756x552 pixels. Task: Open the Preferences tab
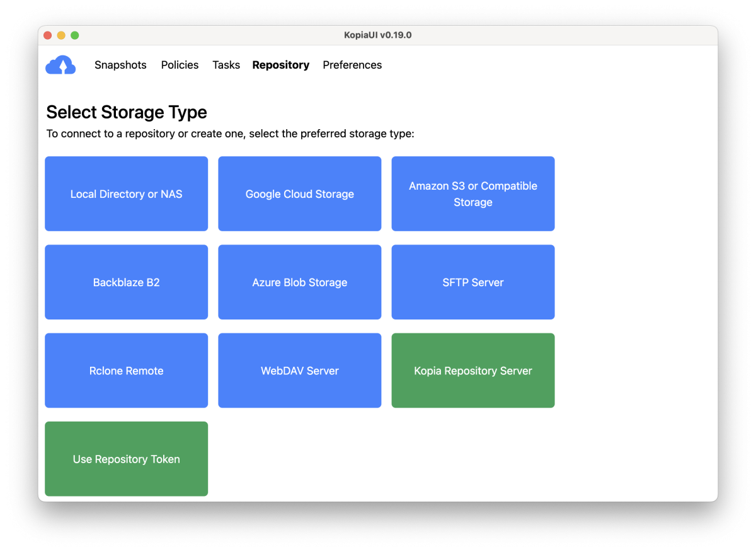click(352, 65)
